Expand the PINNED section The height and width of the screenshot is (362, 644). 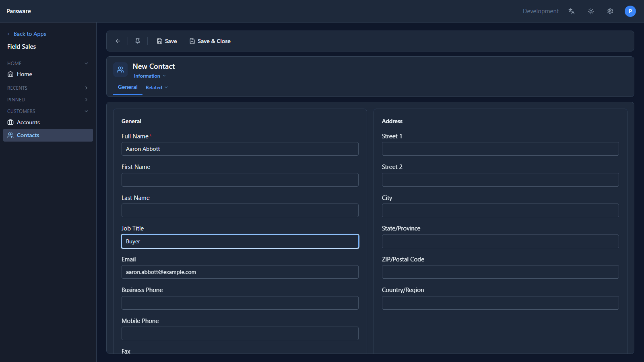click(x=48, y=100)
